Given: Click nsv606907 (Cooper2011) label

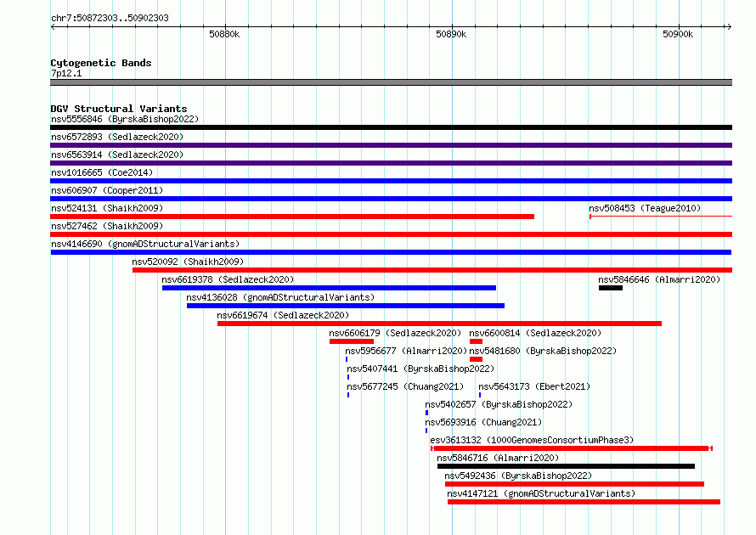Looking at the screenshot, I should click(x=107, y=190).
